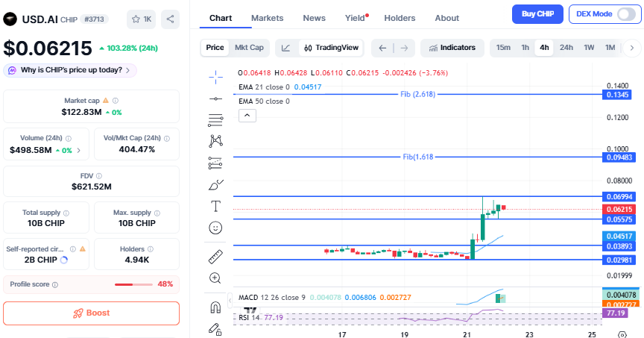Click the Fib (2.618) level line label
Viewport: 644px width, 338px height.
click(417, 94)
